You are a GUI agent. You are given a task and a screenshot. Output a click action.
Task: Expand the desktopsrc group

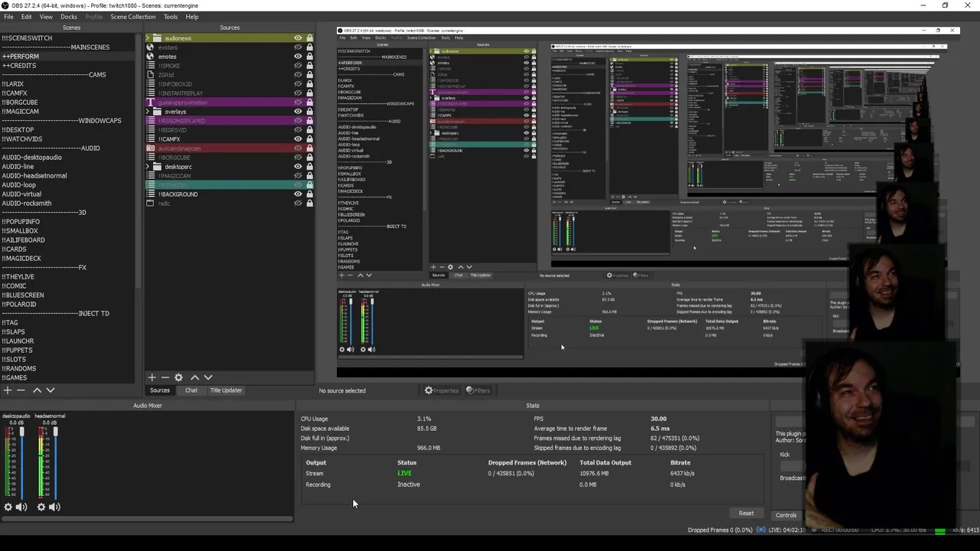149,167
